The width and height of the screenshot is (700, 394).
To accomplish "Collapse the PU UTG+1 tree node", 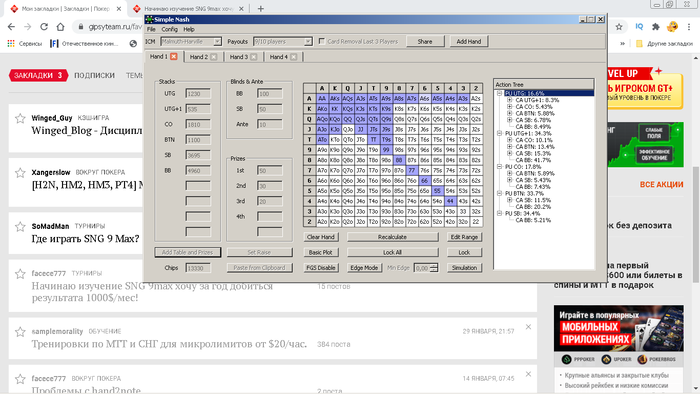I will 500,133.
